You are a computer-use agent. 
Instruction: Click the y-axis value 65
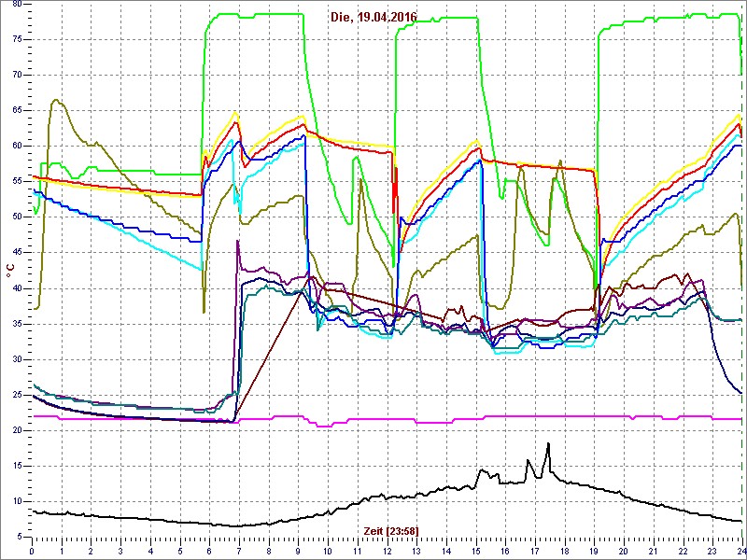pyautogui.click(x=17, y=111)
